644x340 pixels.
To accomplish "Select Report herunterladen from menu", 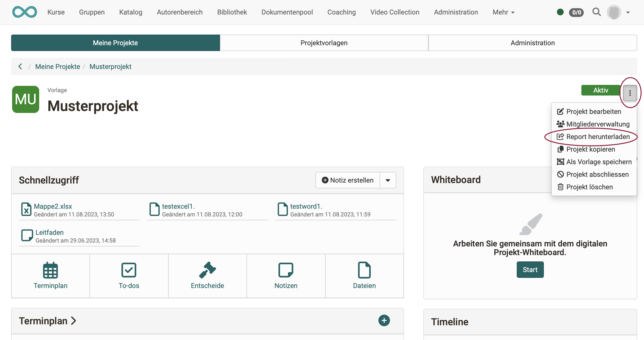I will point(598,137).
